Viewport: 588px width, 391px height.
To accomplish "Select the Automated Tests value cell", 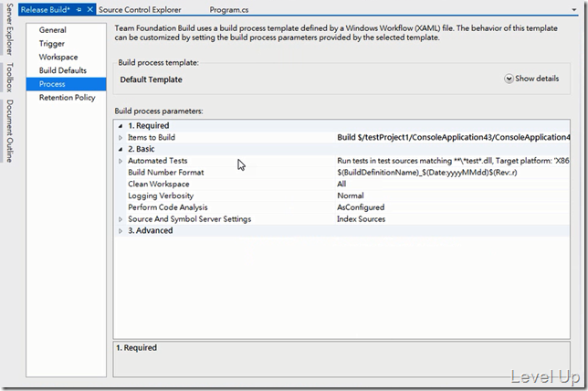I will coord(453,161).
